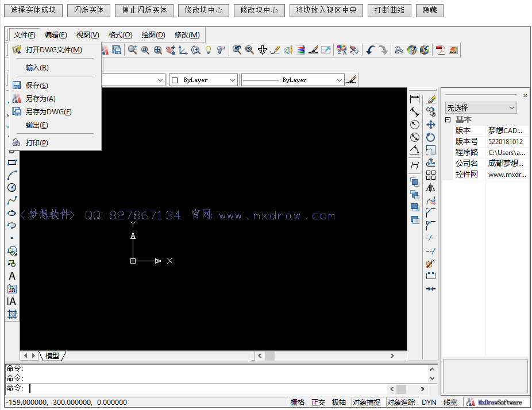
Task: Switch to the 模型 tab
Action: click(x=51, y=355)
